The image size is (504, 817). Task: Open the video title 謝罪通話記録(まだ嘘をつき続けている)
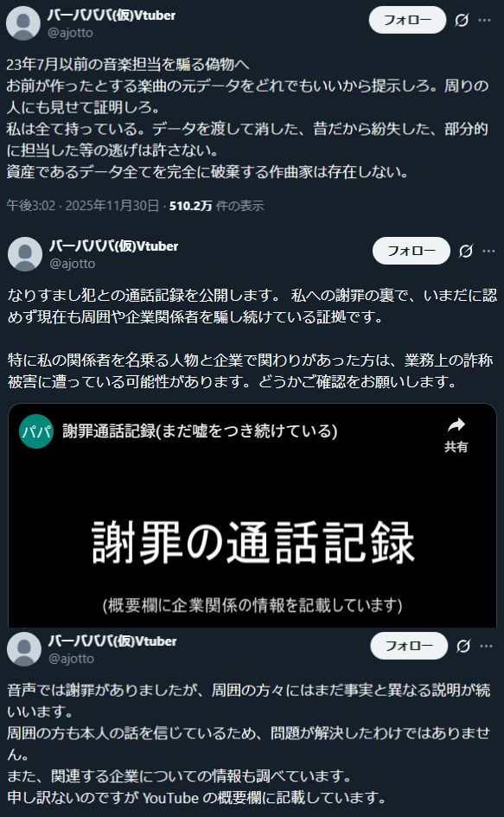point(201,431)
